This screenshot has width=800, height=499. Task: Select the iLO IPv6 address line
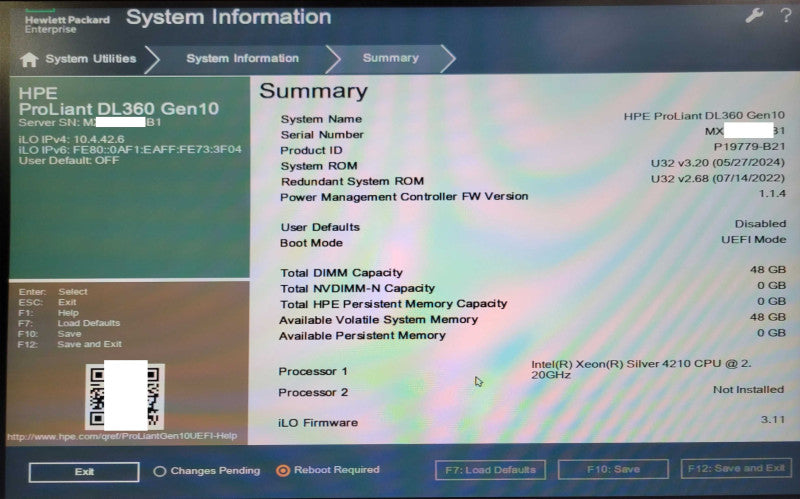pos(130,149)
